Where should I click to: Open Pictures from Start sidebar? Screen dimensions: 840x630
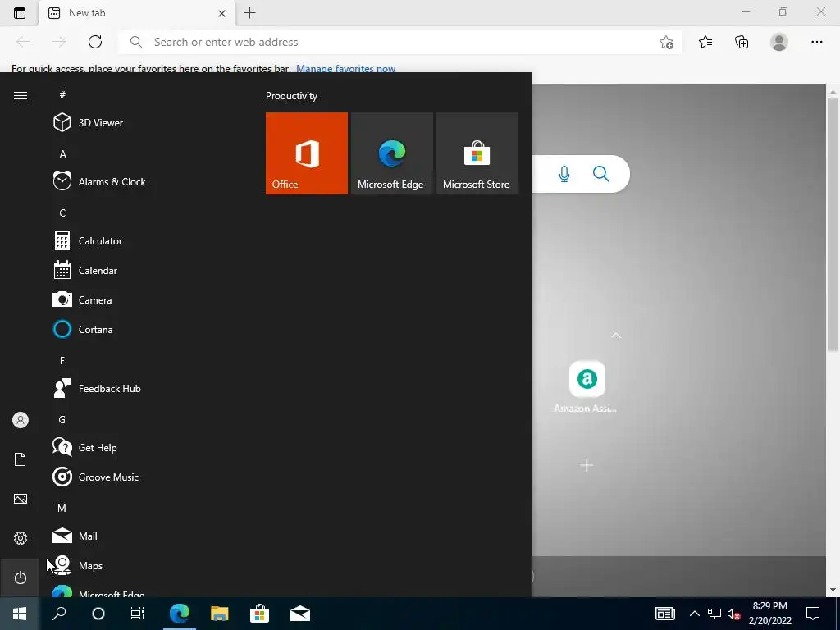[x=20, y=499]
